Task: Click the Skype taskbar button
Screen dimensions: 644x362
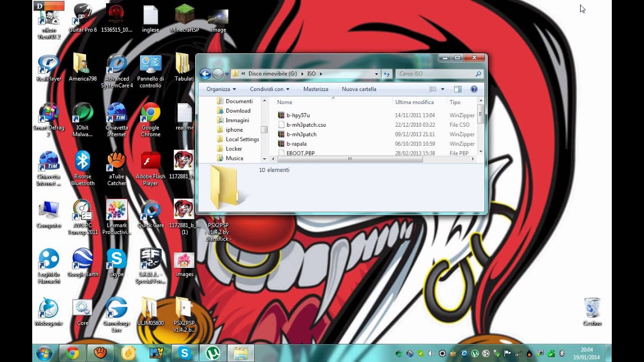Action: tap(185, 353)
